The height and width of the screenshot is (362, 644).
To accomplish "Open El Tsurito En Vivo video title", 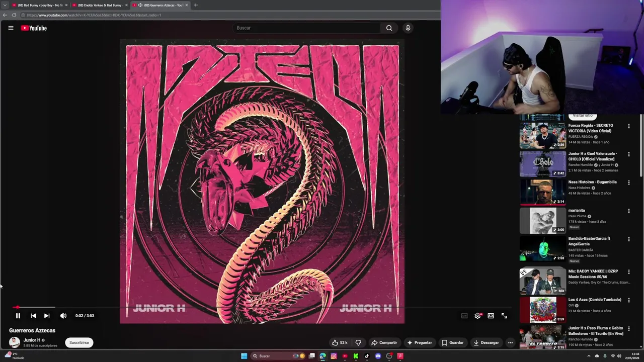I will click(x=596, y=331).
